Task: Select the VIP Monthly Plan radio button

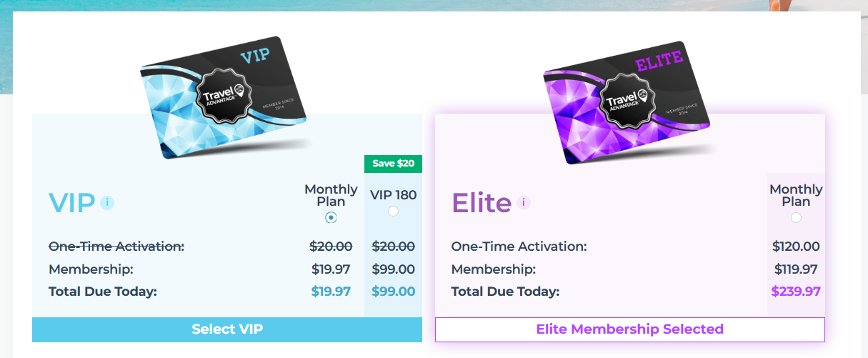Action: [331, 217]
